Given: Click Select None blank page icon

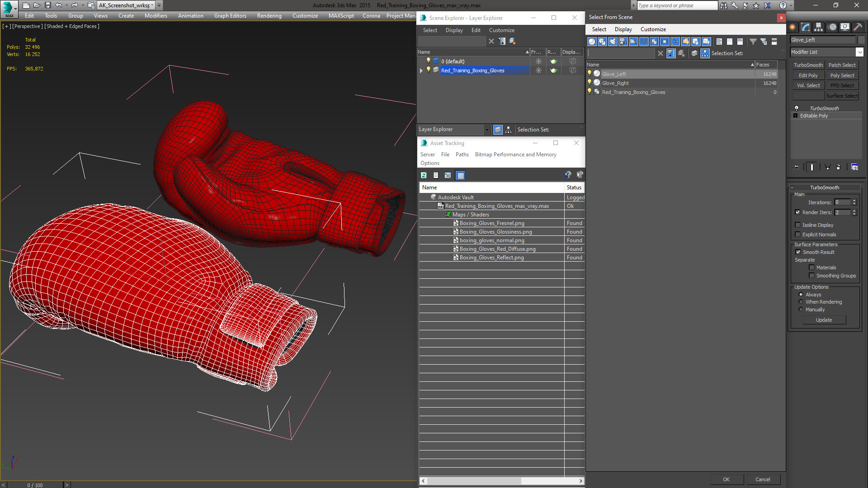Looking at the screenshot, I should coord(730,42).
